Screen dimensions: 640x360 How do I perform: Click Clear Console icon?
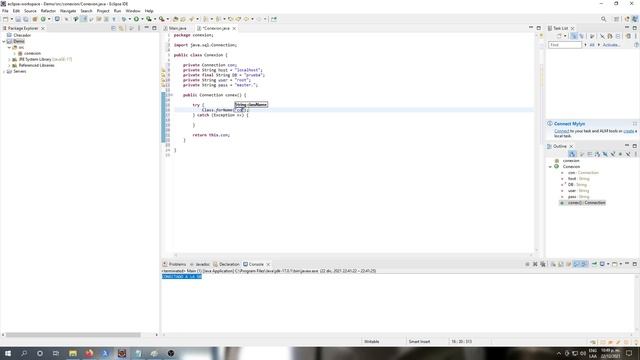(553, 264)
